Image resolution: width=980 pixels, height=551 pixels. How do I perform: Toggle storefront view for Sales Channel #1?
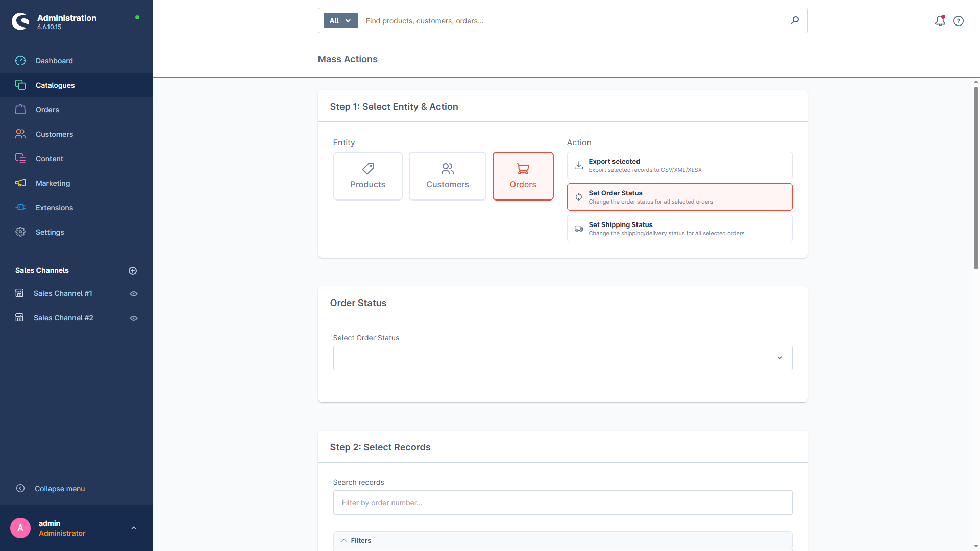[x=134, y=294]
